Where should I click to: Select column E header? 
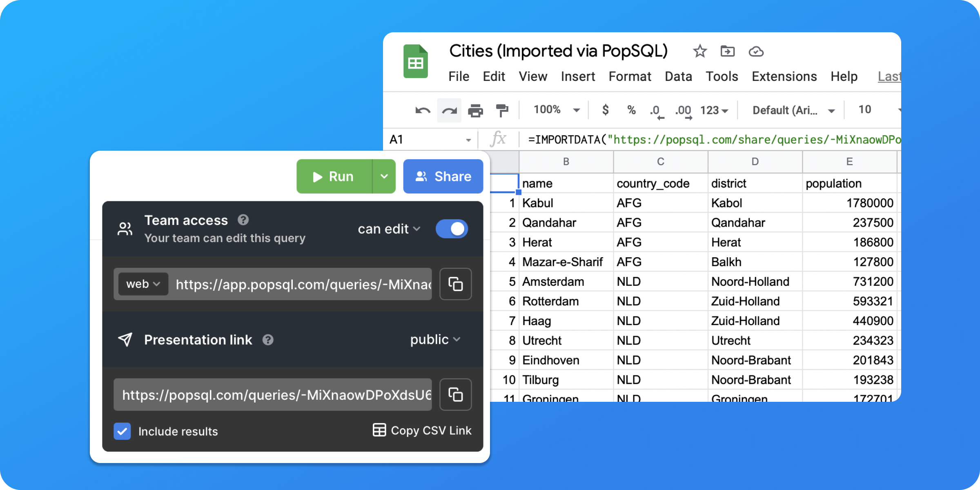(x=849, y=162)
